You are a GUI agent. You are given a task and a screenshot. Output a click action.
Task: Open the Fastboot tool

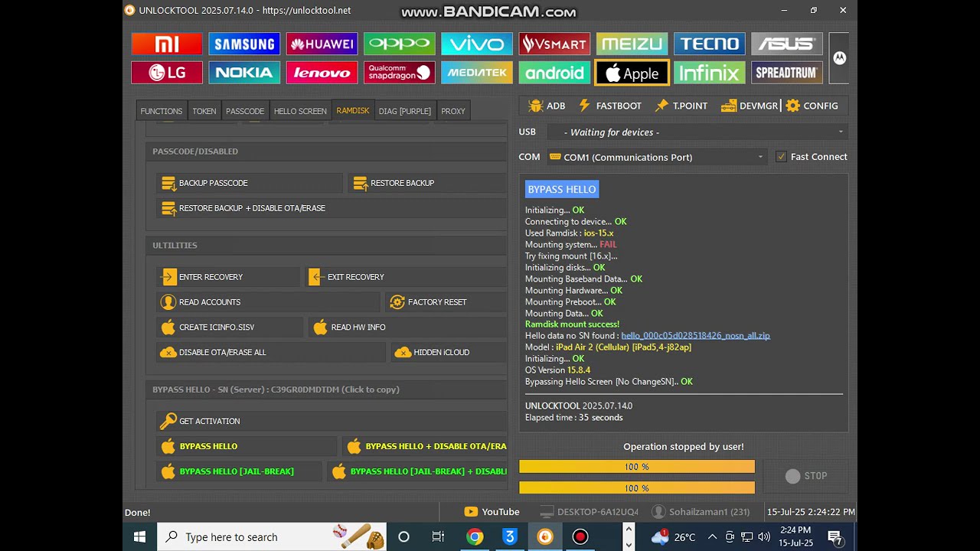point(610,106)
